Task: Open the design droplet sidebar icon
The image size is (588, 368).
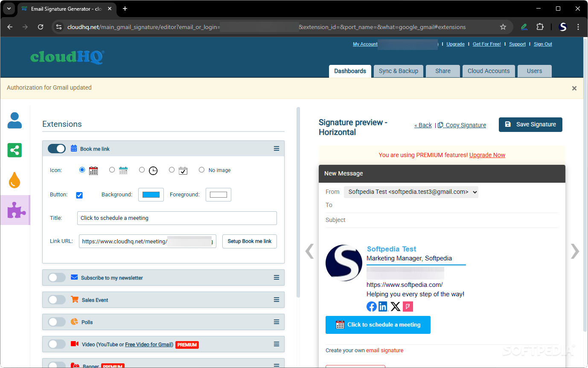Action: (15, 180)
